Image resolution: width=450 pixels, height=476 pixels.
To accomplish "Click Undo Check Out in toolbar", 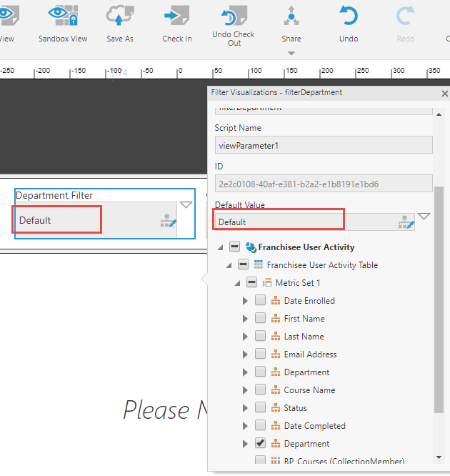I will coord(234,26).
